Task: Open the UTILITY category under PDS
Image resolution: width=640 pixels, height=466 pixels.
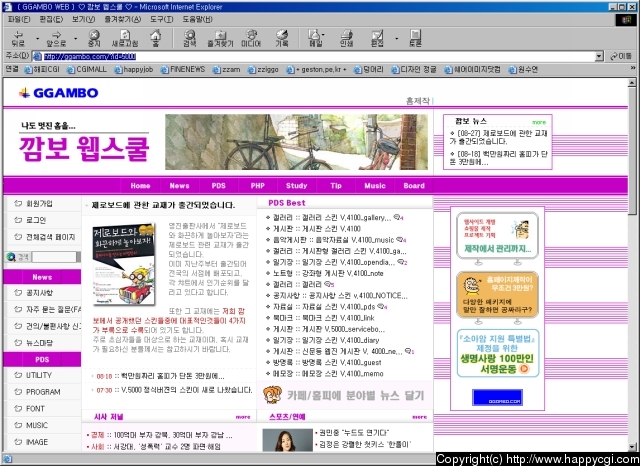Action: coord(39,375)
